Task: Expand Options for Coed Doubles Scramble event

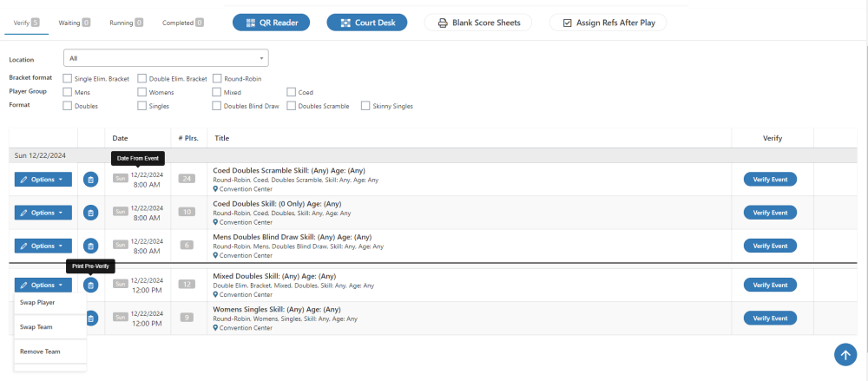Action: [43, 180]
